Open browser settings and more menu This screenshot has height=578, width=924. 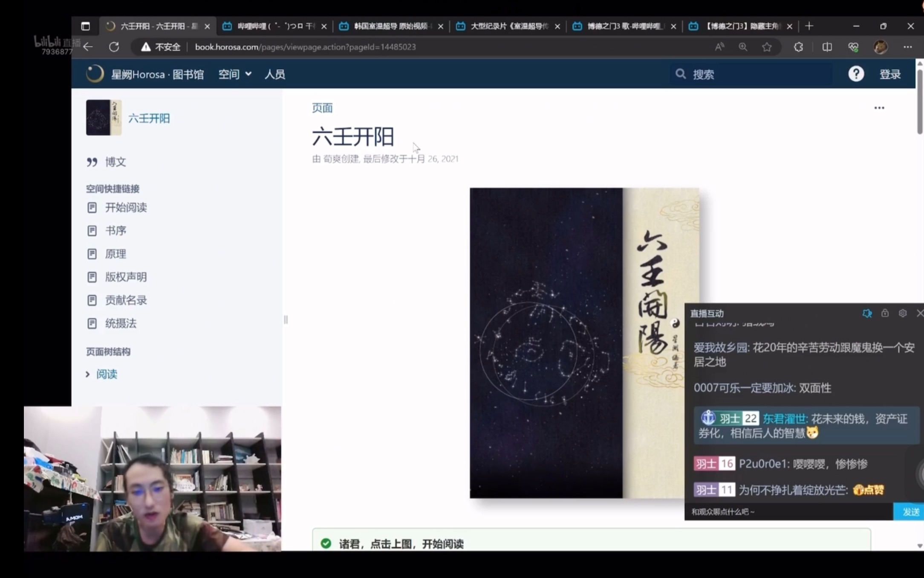point(907,47)
